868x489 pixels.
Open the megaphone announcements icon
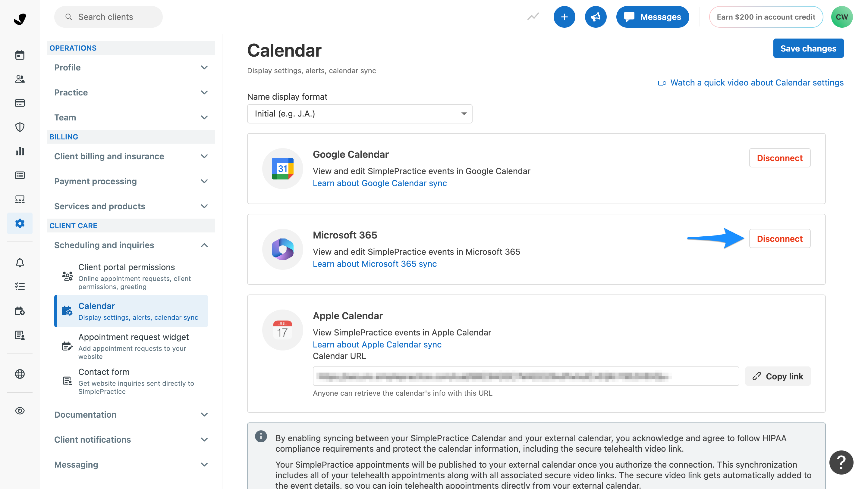(x=596, y=17)
